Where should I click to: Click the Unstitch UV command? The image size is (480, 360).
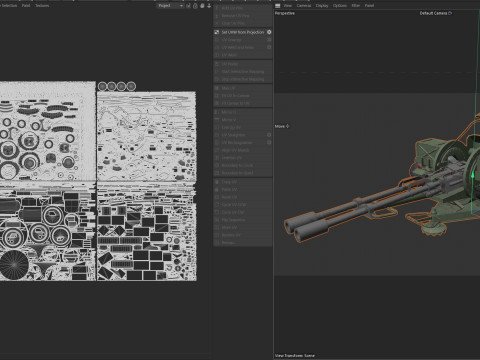(243, 158)
